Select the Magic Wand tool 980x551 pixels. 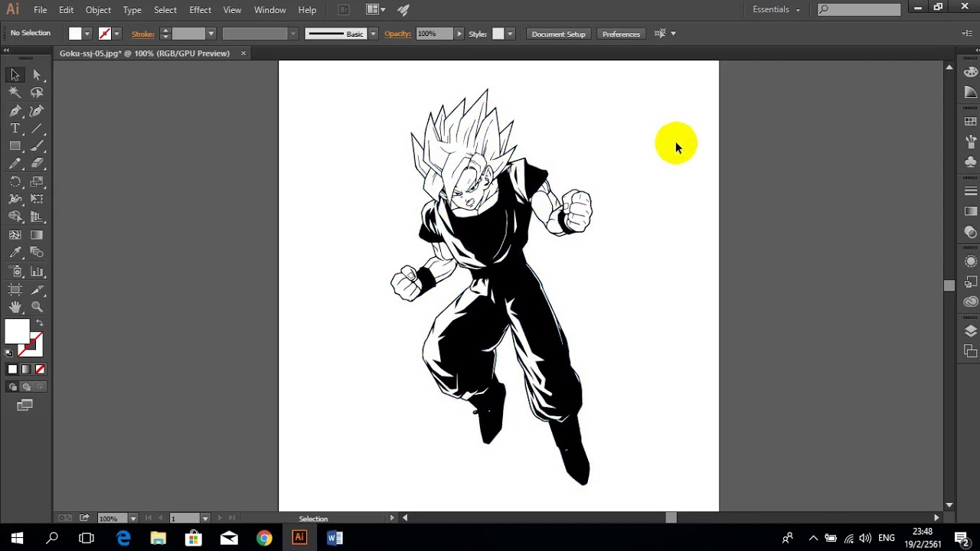15,93
